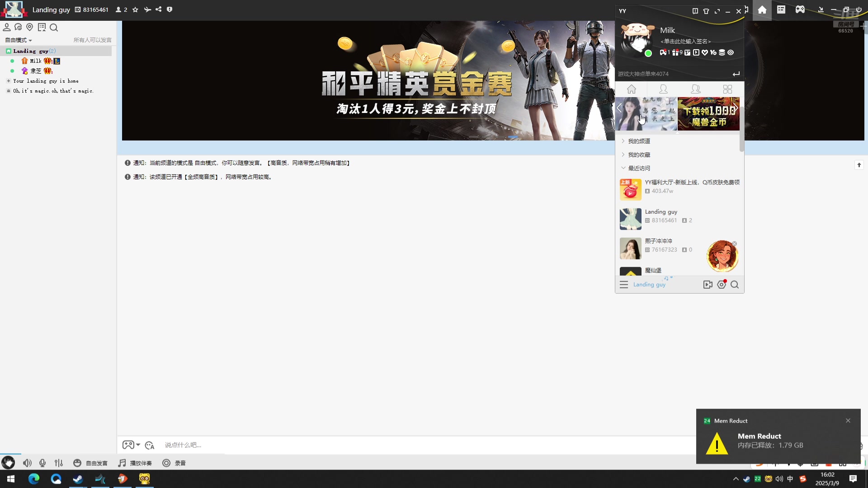Click the gamepad icon in main window top bar
The width and height of the screenshot is (868, 488).
tap(800, 9)
